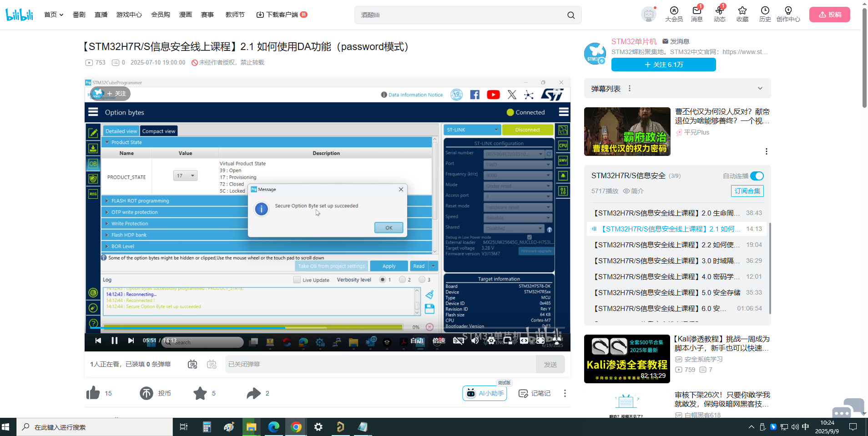
Task: Open the danmaku settings icon beside the input
Action: pos(212,364)
